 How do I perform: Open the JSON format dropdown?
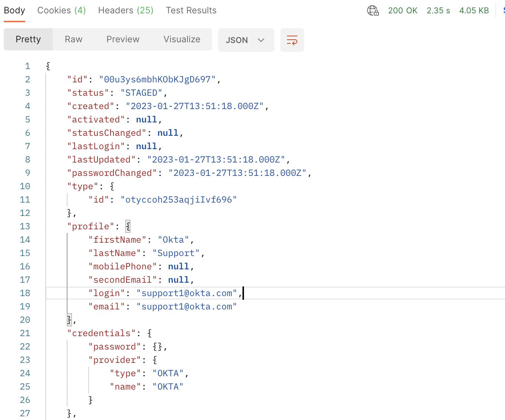click(246, 40)
